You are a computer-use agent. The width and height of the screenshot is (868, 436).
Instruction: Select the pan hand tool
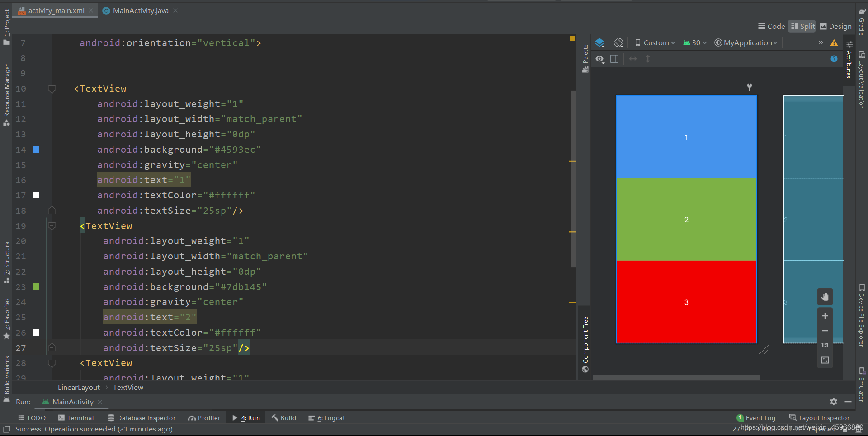(x=825, y=297)
